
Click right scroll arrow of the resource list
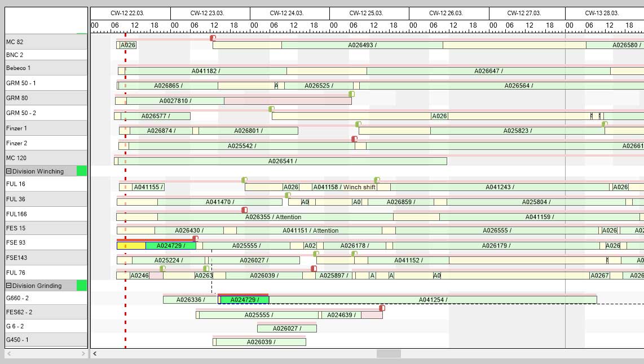point(83,353)
